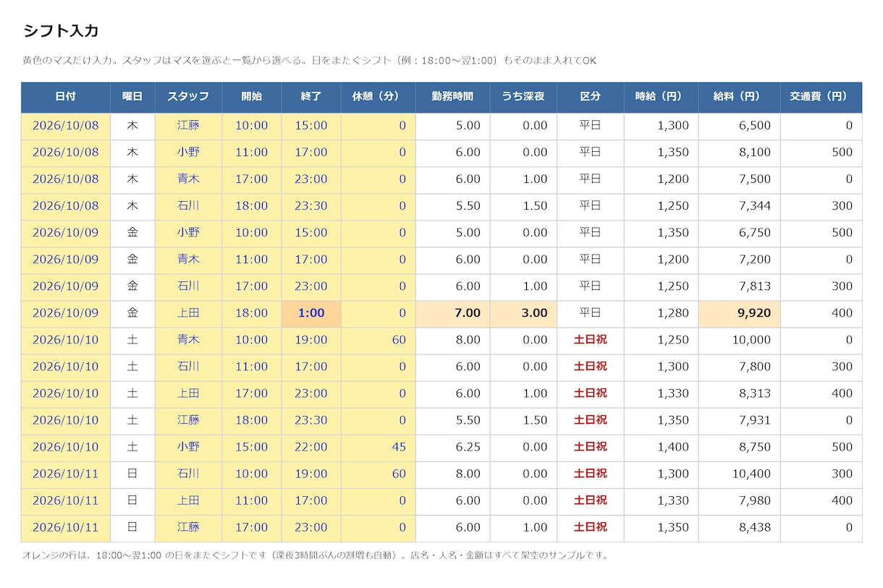Select the 時給（円） header cell
Viewport: 883px width, 588px height.
pos(661,97)
